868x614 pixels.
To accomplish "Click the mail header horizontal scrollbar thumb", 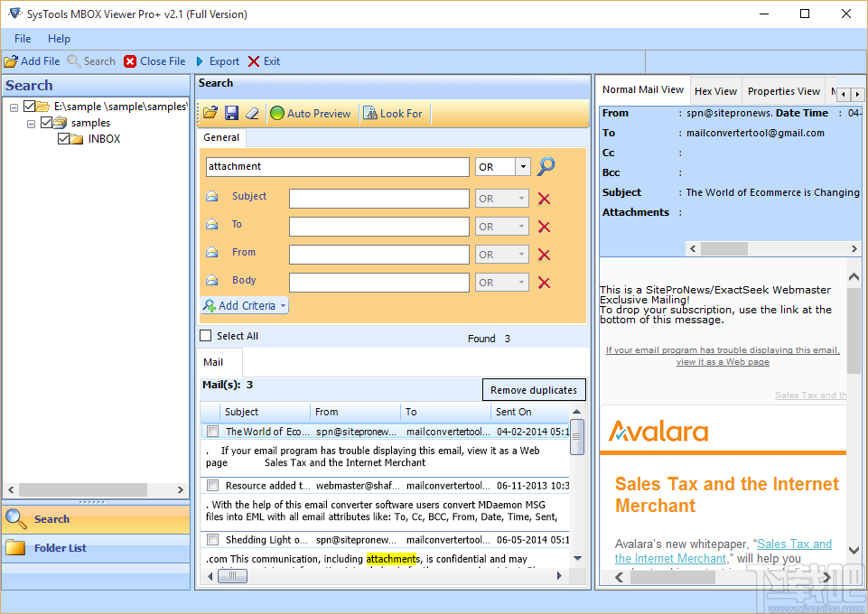I will click(724, 249).
